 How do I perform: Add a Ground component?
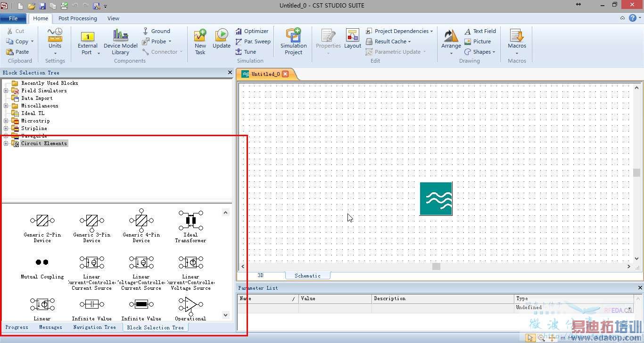coord(157,31)
